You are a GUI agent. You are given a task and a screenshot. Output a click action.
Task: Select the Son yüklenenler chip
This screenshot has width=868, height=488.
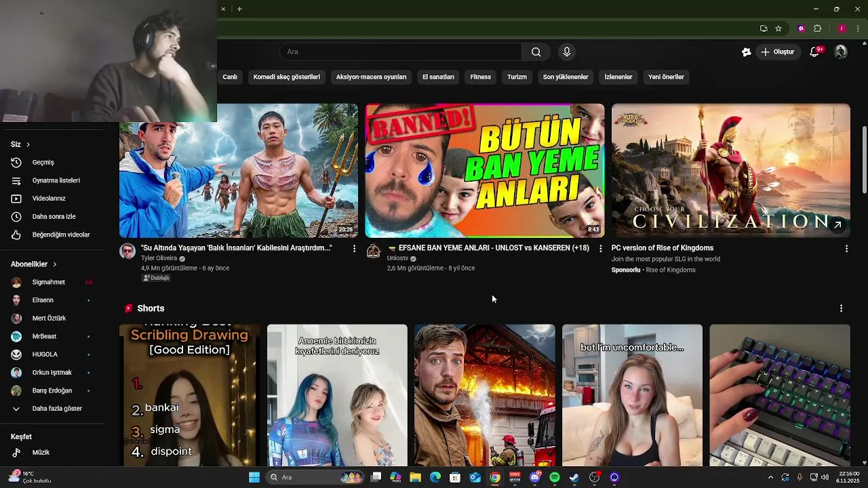[x=566, y=77]
